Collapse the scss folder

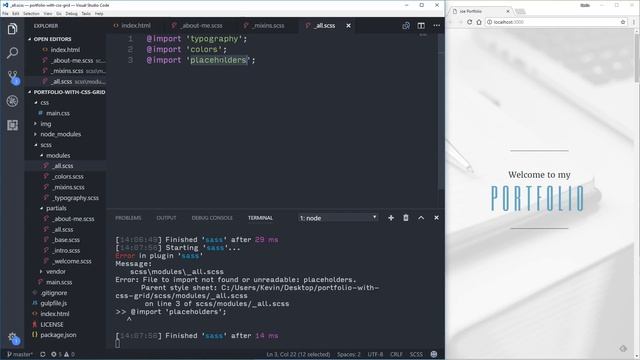point(46,145)
